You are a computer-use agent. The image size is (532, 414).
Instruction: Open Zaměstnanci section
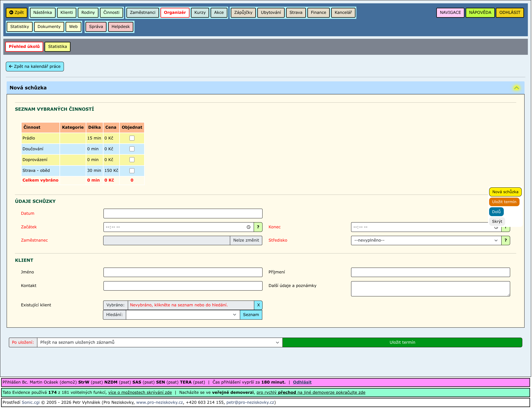(142, 12)
